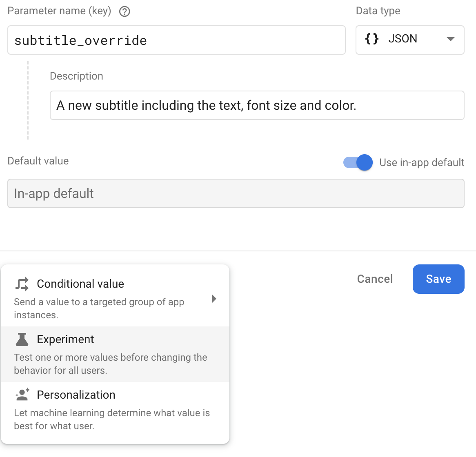Screen dimensions: 476x457
Task: Click the beaker icon in the Experiment row
Action: point(22,339)
